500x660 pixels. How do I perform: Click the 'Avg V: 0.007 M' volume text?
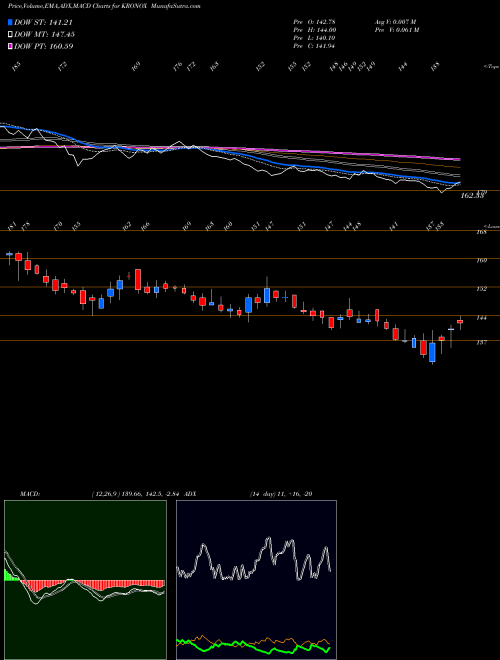[x=395, y=22]
